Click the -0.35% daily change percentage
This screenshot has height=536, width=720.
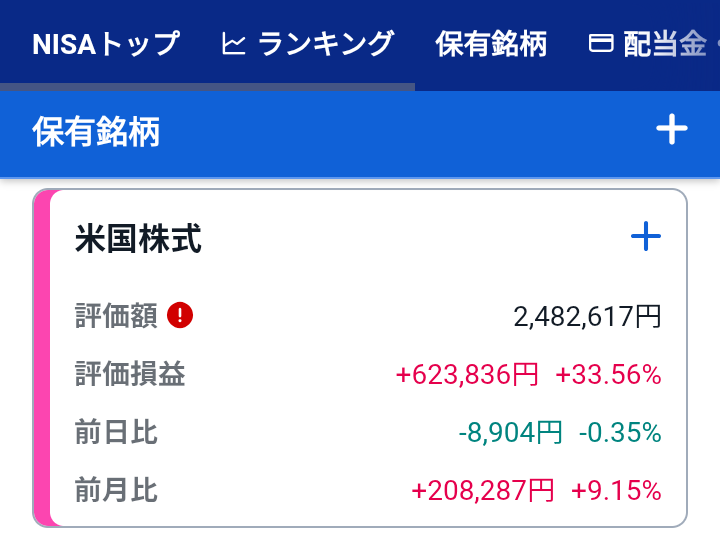point(619,433)
